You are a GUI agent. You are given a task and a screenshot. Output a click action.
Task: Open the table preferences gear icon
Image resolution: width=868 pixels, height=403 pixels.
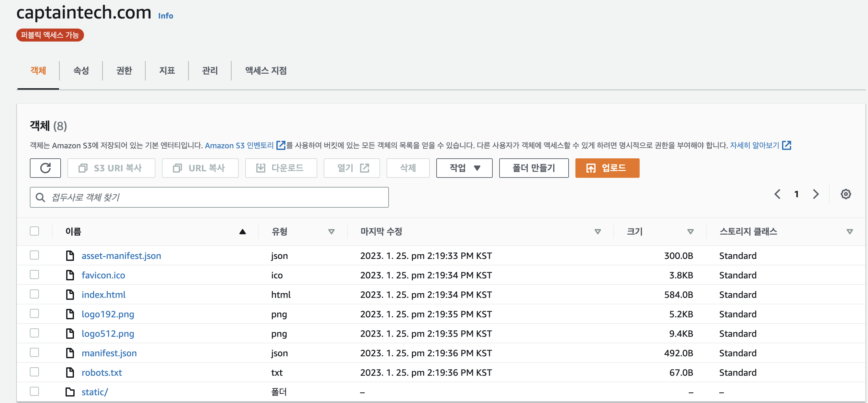tap(845, 194)
